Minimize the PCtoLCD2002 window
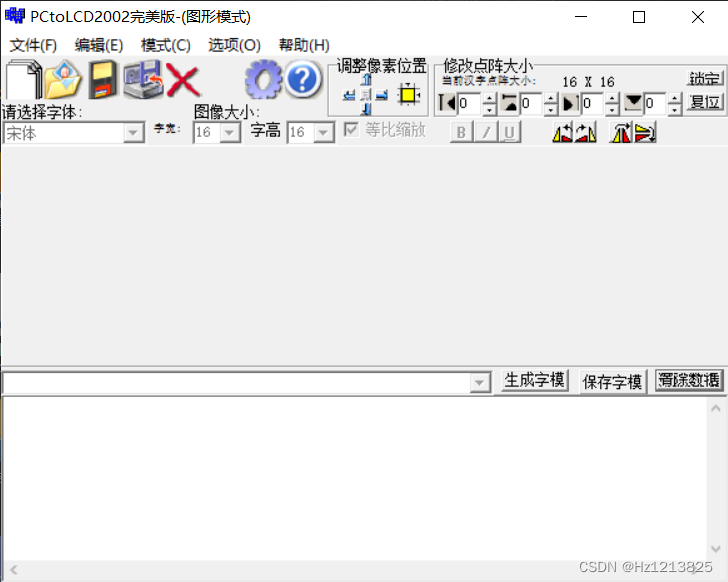Viewport: 728px width, 582px height. (x=581, y=17)
